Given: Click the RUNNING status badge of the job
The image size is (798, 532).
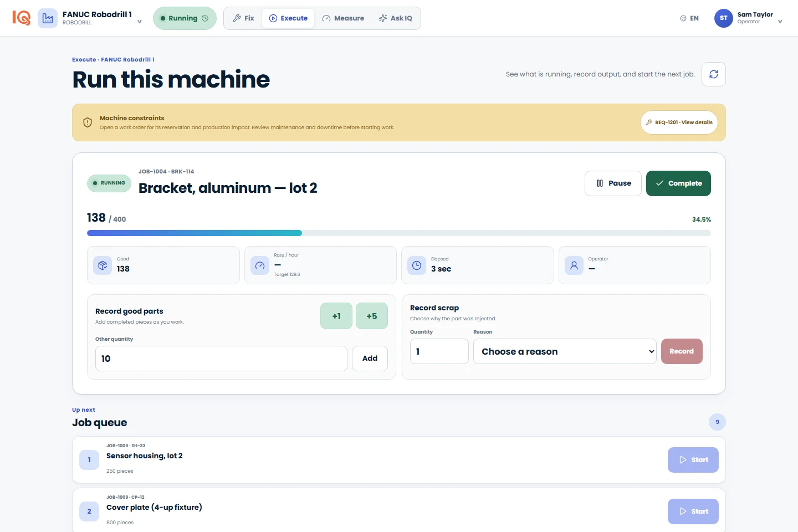Looking at the screenshot, I should 109,183.
